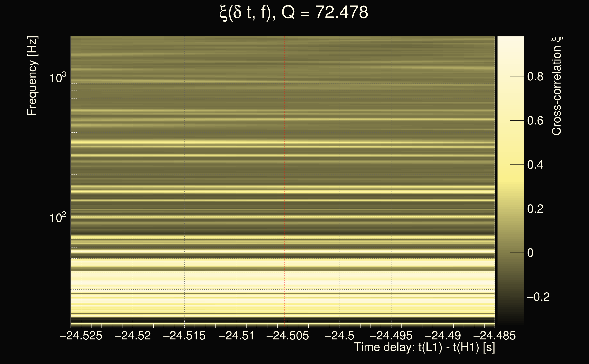This screenshot has width=589, height=364.
Task: Click the -24.5 time delay tick label
Action: [x=340, y=336]
